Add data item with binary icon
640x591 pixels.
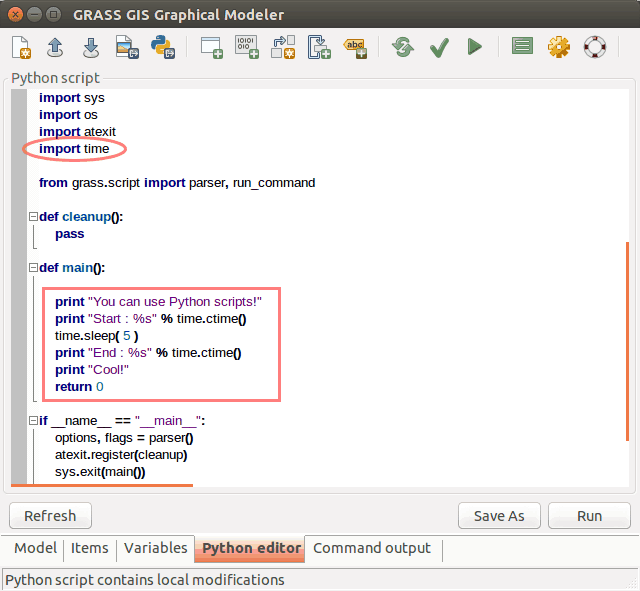(246, 47)
